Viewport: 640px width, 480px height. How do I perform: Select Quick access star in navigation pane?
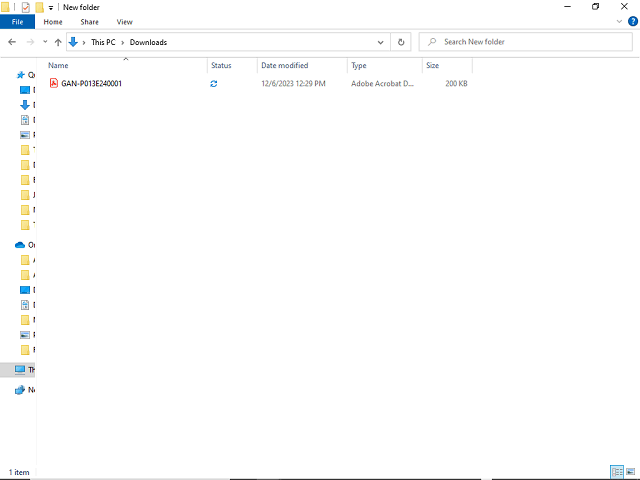[x=20, y=75]
